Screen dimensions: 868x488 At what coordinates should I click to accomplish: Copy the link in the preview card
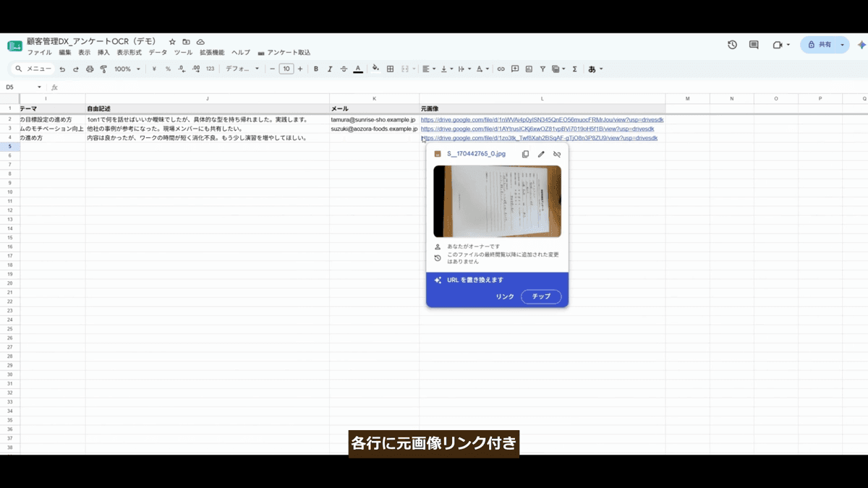tap(526, 154)
